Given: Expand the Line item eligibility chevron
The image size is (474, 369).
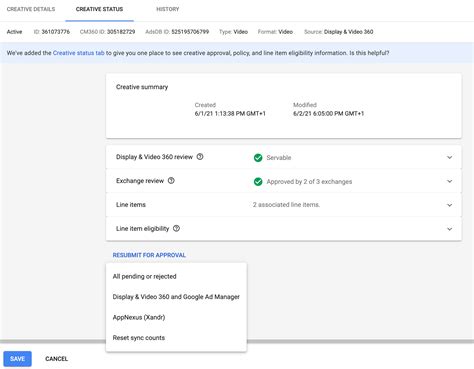Looking at the screenshot, I should pos(449,229).
